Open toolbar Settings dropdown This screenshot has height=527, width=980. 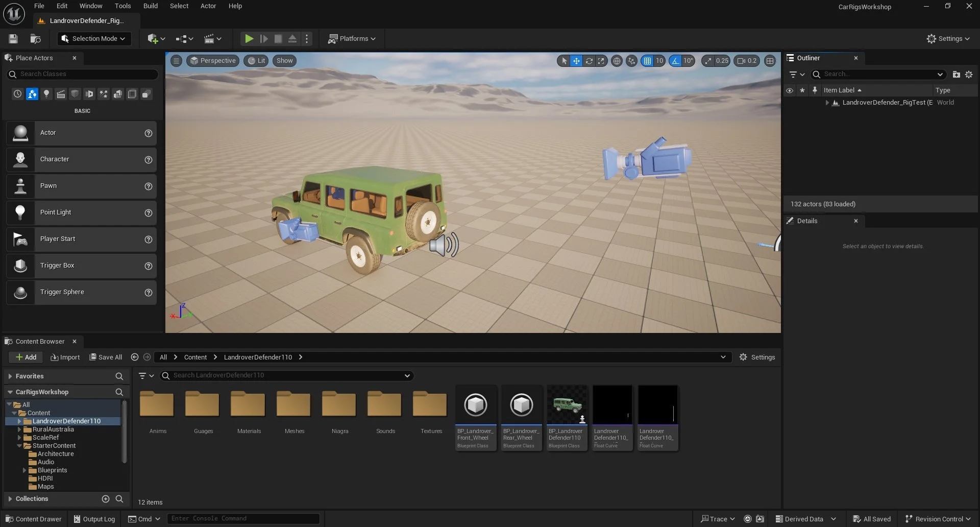(948, 39)
